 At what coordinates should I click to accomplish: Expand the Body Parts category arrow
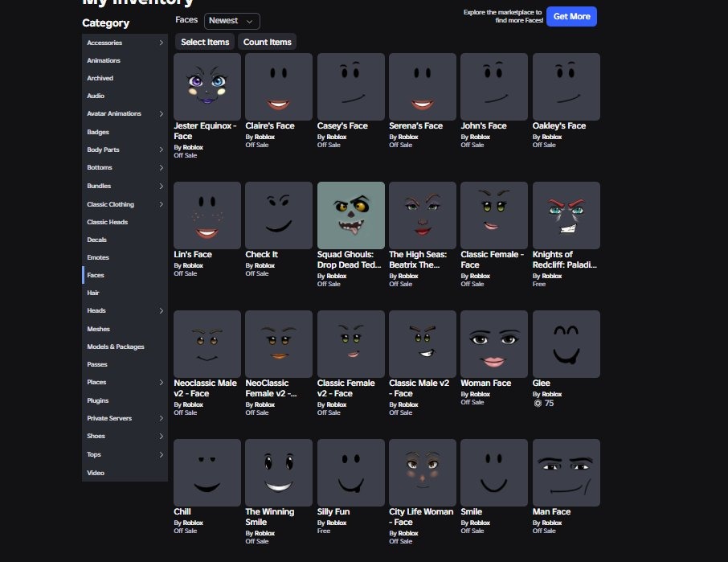point(161,150)
